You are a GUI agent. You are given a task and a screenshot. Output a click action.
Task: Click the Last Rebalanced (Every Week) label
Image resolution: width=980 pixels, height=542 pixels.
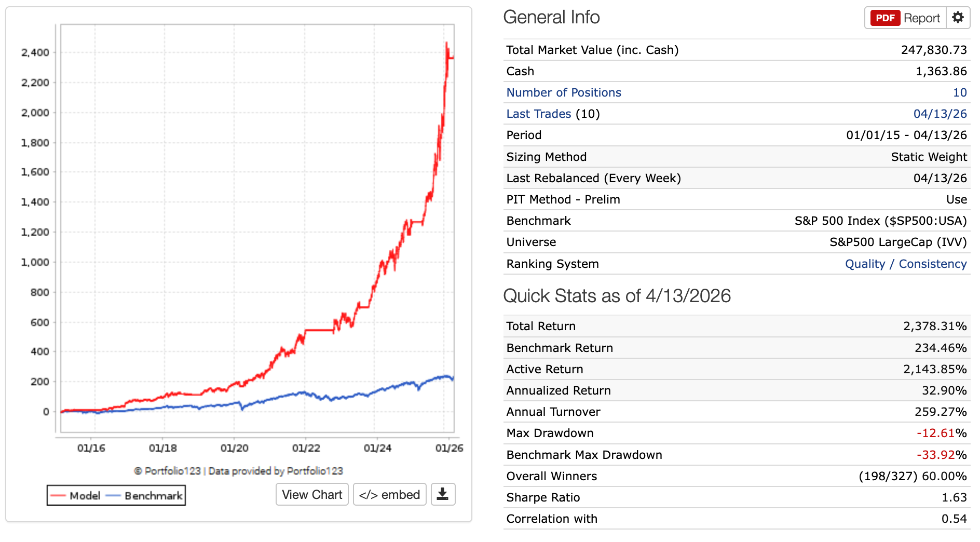pyautogui.click(x=593, y=178)
